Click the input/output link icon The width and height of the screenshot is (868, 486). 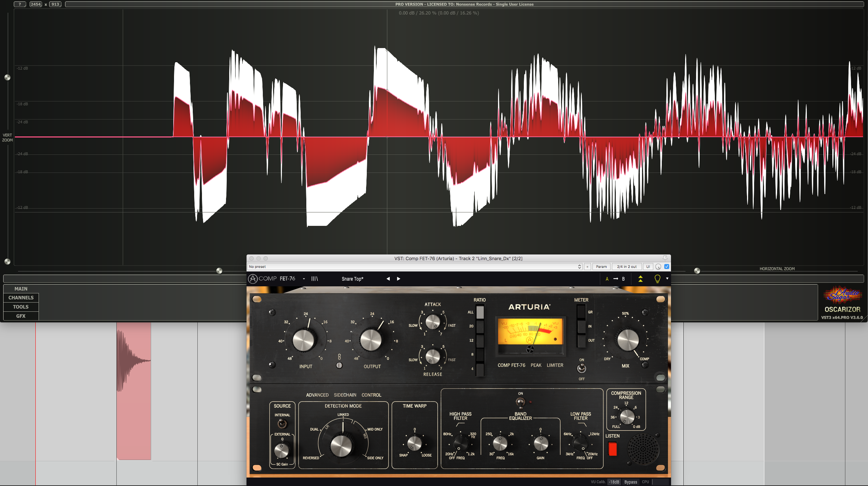(339, 357)
